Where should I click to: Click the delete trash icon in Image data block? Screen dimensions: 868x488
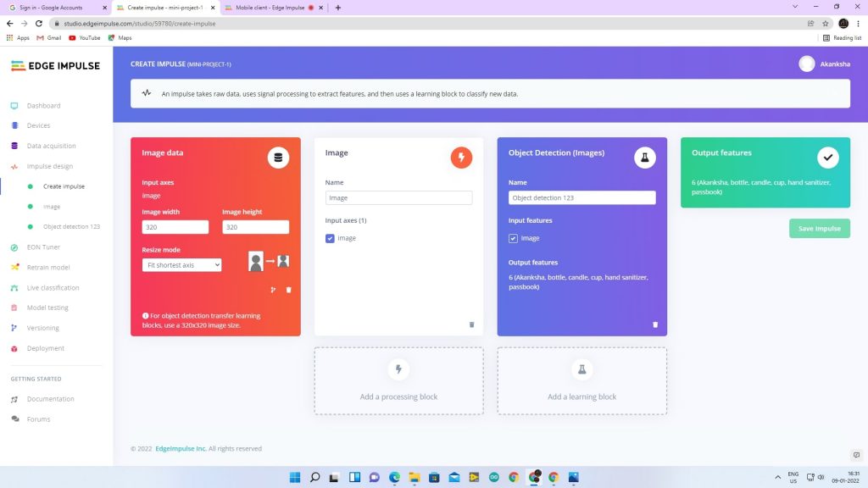point(288,290)
